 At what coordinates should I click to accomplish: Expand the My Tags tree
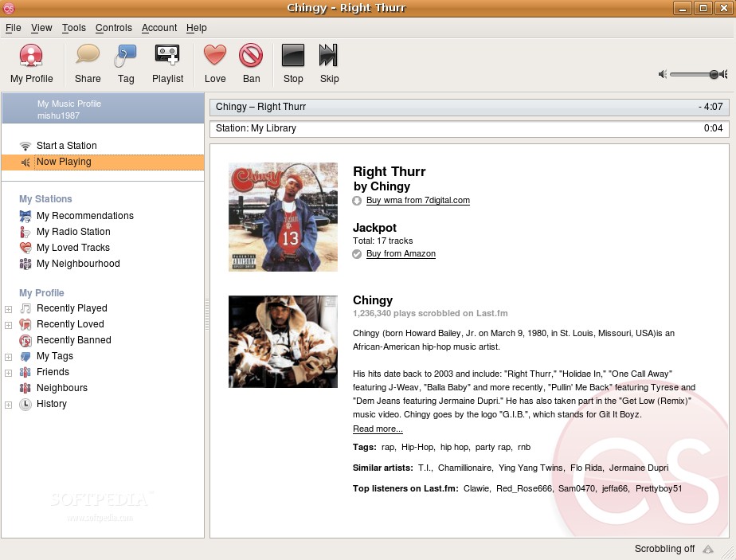coord(8,357)
